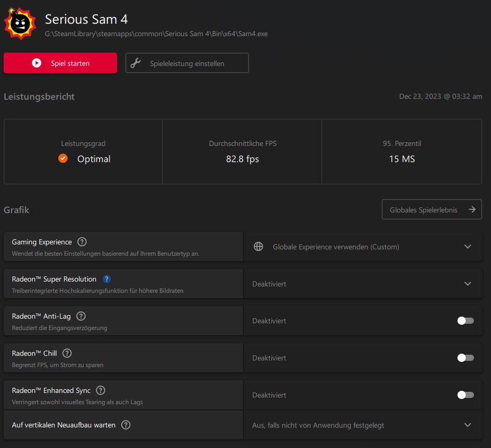Open Radeon Super Resolution blue help icon

tap(106, 279)
